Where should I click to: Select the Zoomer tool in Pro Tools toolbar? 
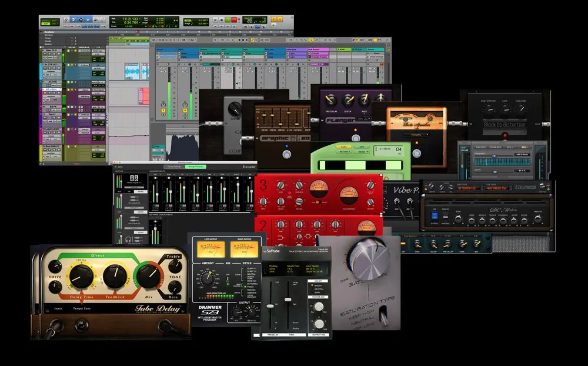[66, 19]
